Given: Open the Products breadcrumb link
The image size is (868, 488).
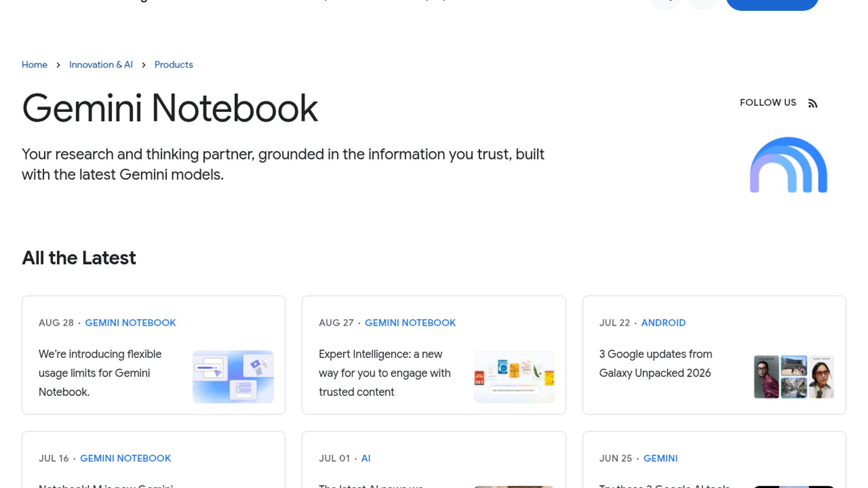Looking at the screenshot, I should point(174,65).
